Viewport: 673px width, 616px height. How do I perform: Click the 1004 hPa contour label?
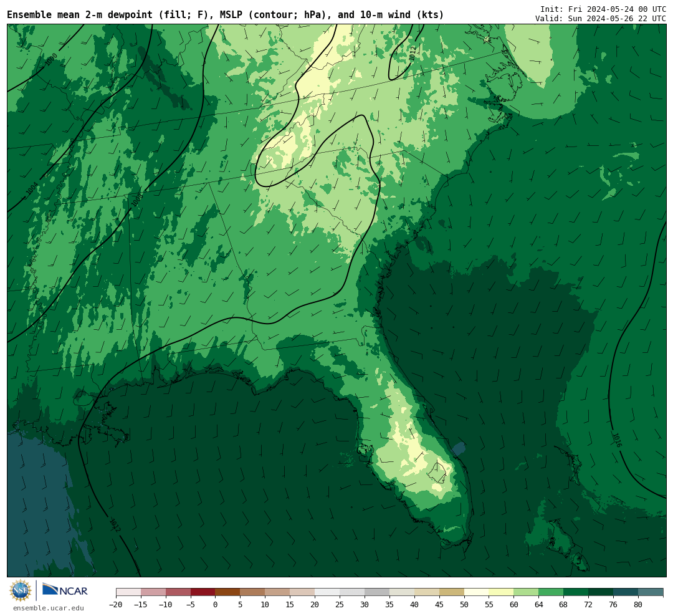coord(32,188)
